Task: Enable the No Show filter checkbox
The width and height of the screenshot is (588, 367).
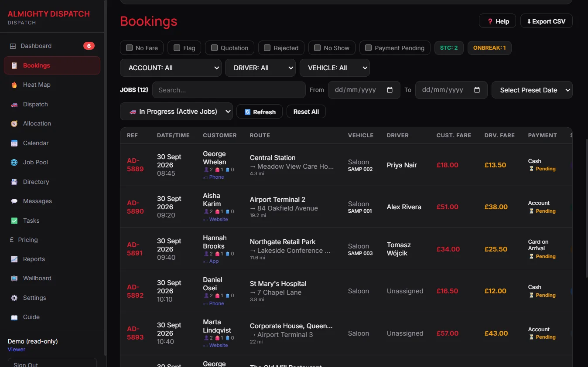Action: [x=317, y=48]
